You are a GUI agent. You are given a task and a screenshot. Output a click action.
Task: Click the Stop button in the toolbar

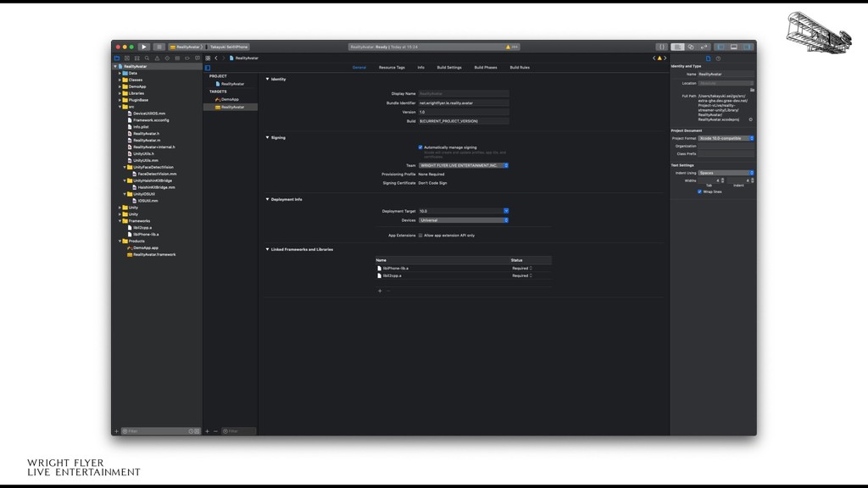tap(159, 47)
